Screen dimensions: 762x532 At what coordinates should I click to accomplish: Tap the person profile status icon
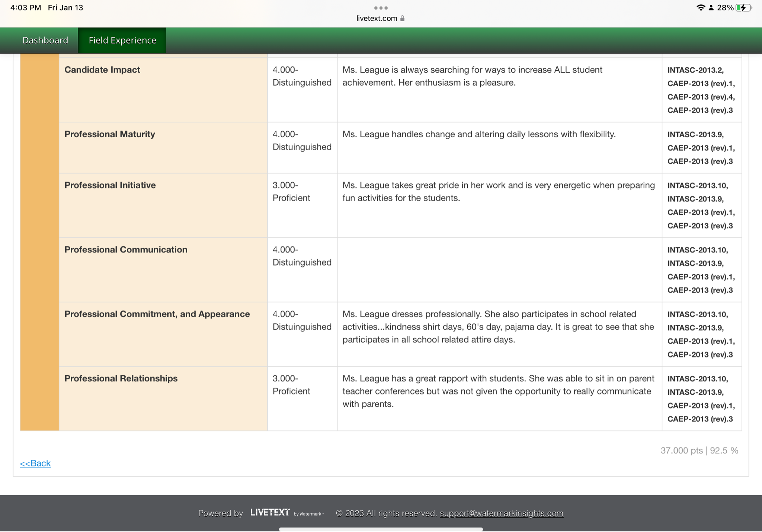711,8
